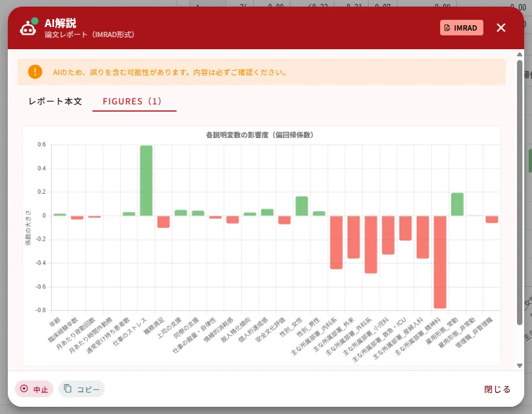This screenshot has width=532, height=414.
Task: Click the longest red bar for 精神科
Action: click(440, 262)
